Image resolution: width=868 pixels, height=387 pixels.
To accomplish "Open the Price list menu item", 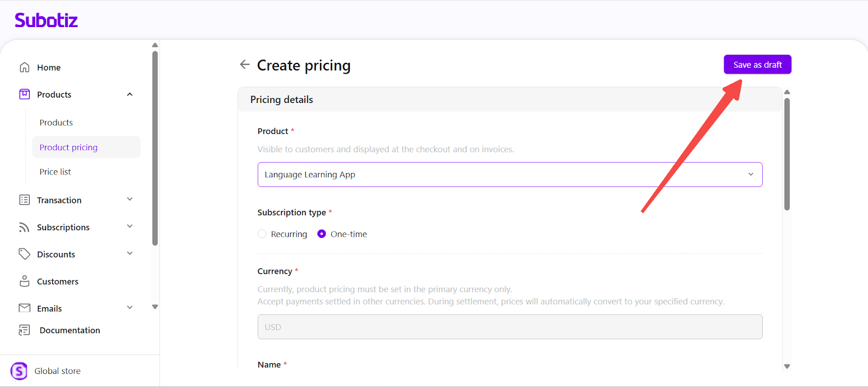I will pyautogui.click(x=55, y=172).
